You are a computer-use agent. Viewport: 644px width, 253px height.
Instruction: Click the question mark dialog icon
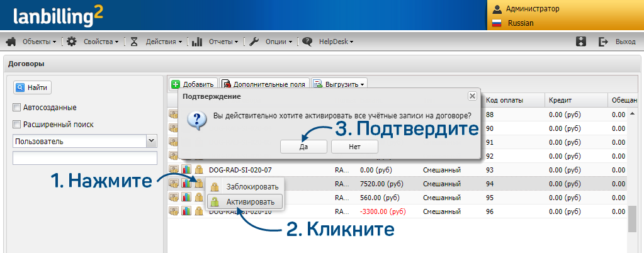click(x=196, y=120)
